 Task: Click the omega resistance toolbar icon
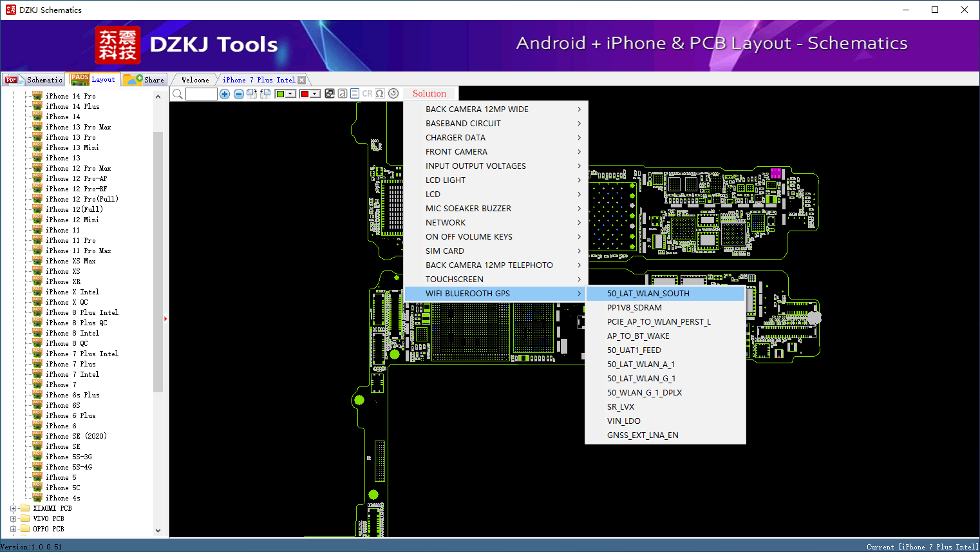tap(380, 93)
